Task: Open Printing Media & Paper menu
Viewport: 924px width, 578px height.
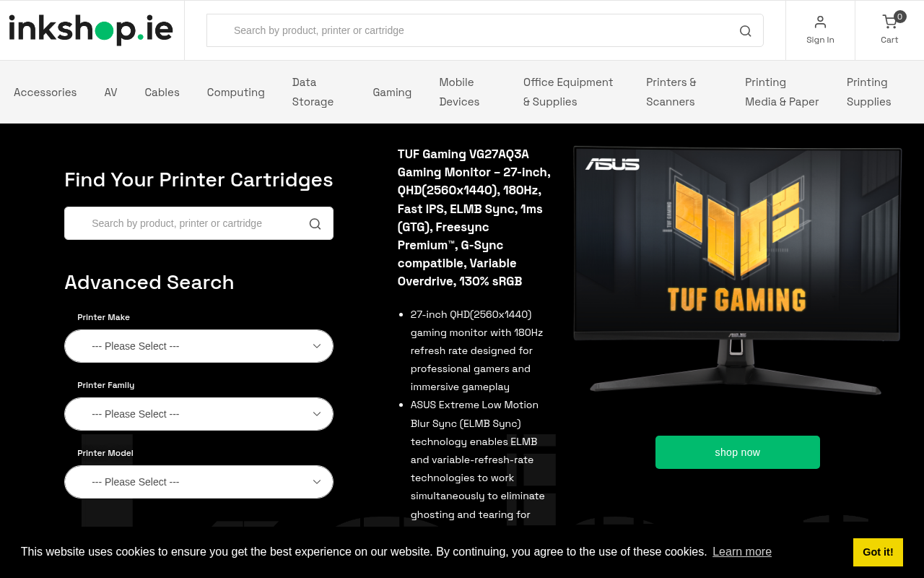Action: point(782,92)
